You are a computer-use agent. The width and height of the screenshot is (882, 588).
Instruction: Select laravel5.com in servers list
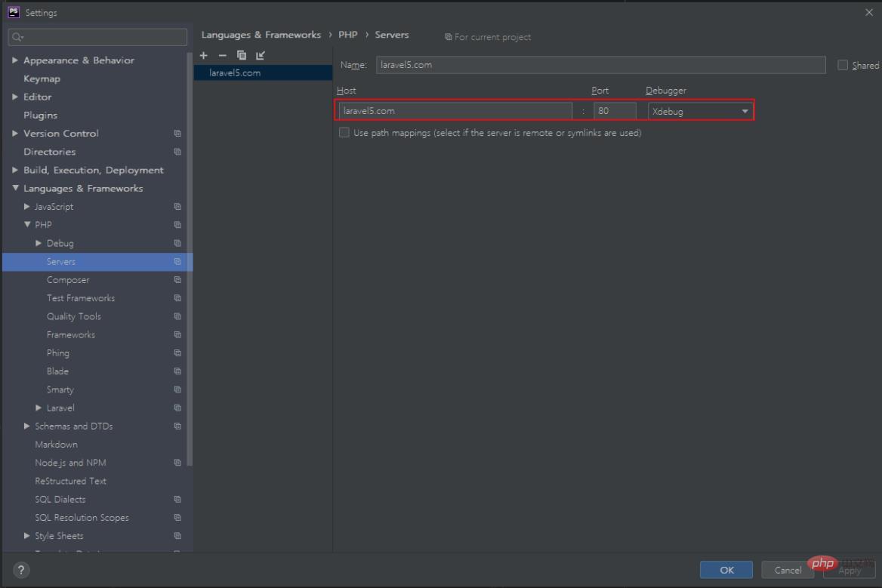click(x=263, y=72)
